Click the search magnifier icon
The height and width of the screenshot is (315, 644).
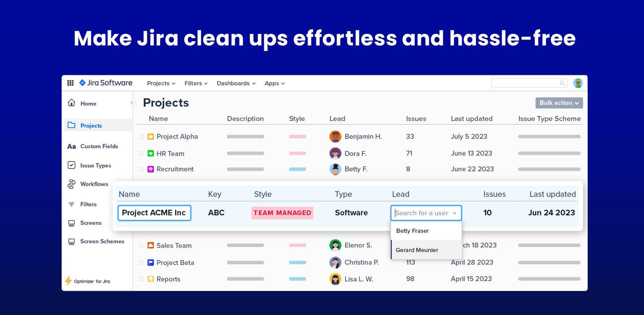562,83
